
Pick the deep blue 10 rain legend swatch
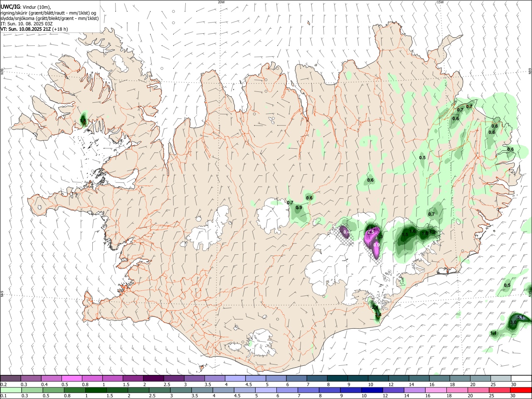(x=372, y=390)
